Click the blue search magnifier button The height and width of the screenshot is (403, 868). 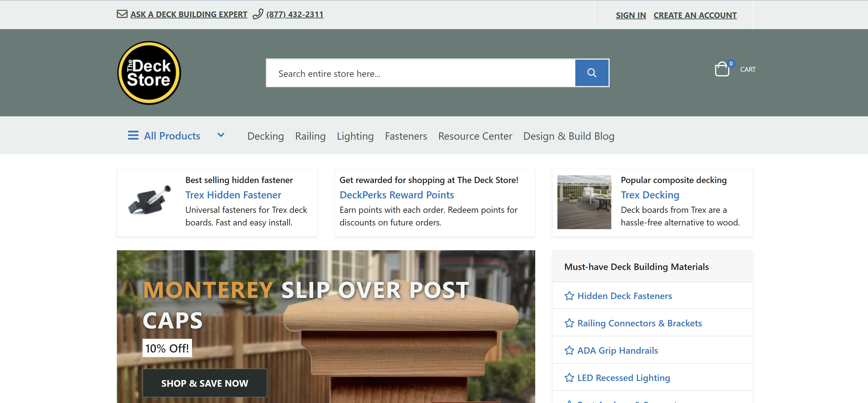pyautogui.click(x=591, y=73)
